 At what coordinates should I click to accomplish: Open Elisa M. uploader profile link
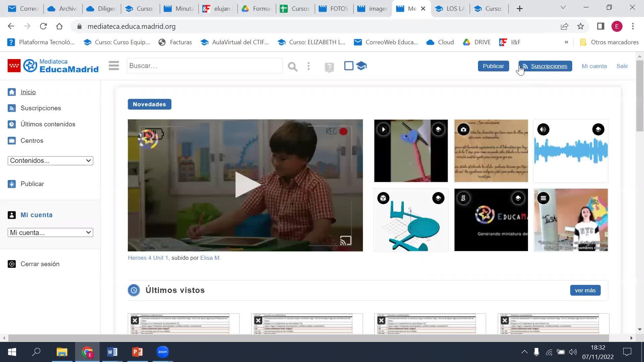click(210, 258)
